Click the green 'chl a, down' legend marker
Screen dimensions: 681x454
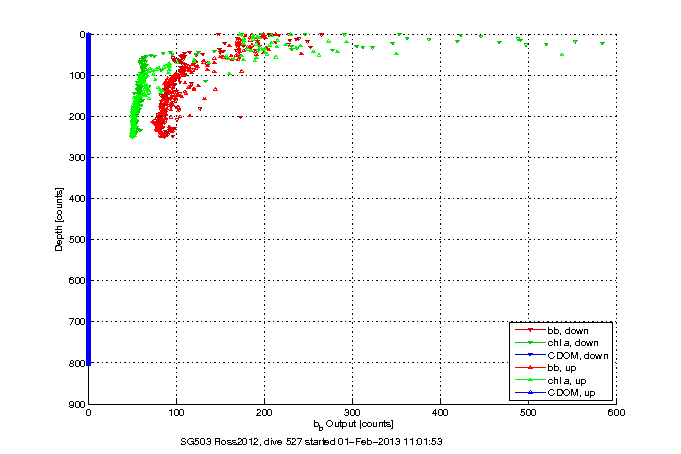[x=530, y=343]
